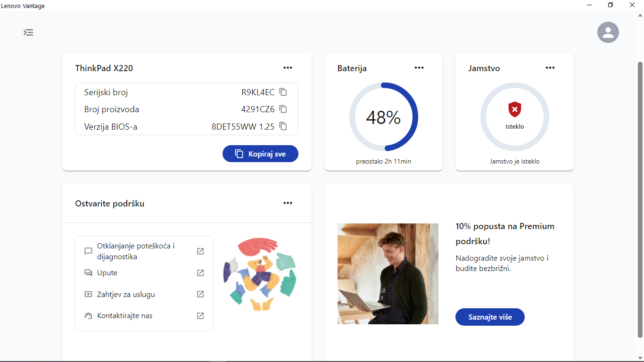Click the colorful hands support illustration

tap(260, 274)
